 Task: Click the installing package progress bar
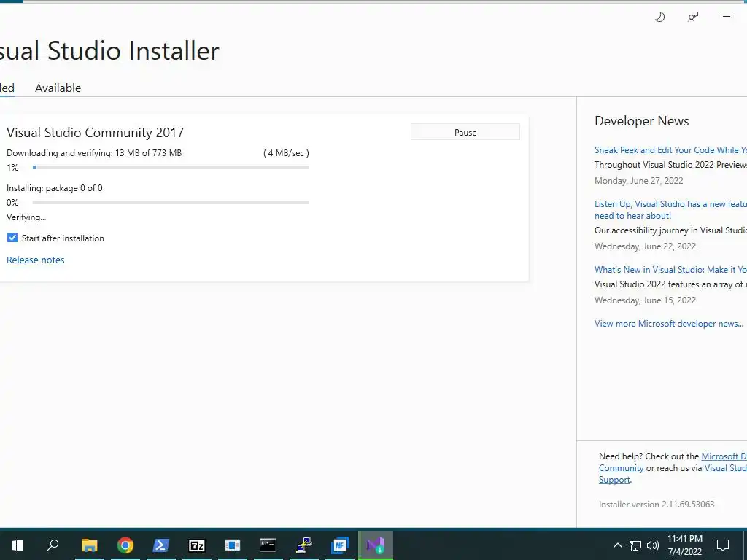171,203
